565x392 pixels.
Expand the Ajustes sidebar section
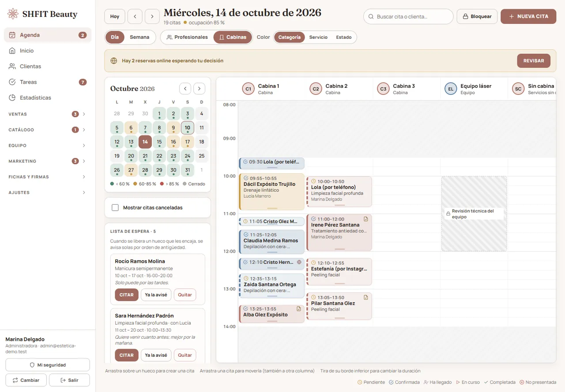coord(48,193)
